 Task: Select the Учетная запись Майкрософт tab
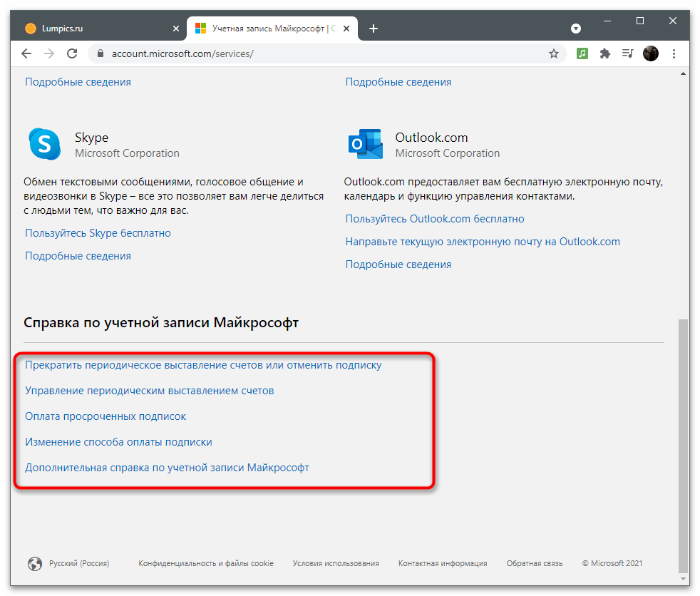(272, 29)
